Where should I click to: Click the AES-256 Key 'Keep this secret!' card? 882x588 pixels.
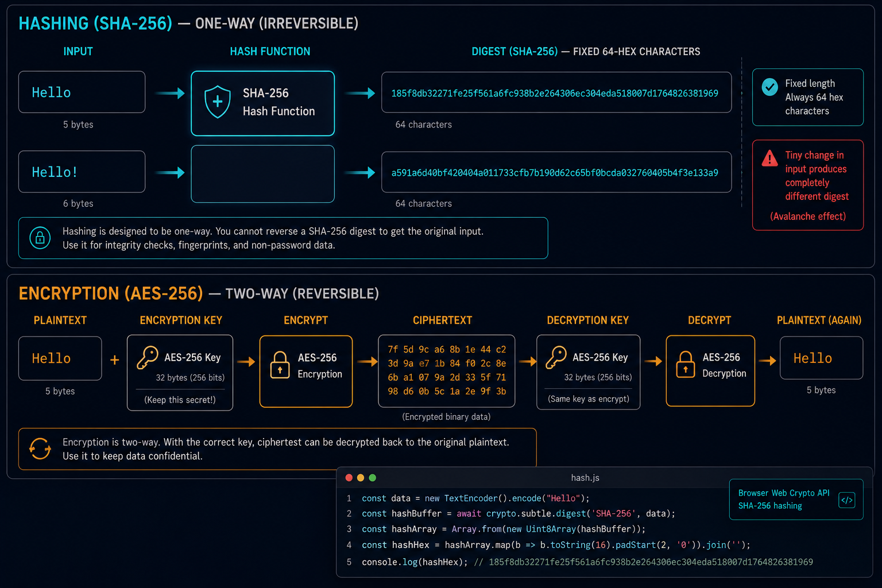point(180,373)
